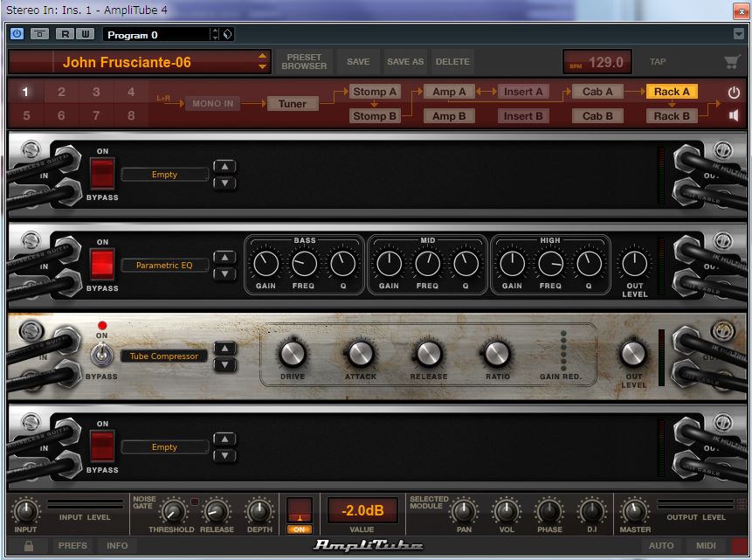Select the Rack B slot
752x560 pixels.
point(671,115)
